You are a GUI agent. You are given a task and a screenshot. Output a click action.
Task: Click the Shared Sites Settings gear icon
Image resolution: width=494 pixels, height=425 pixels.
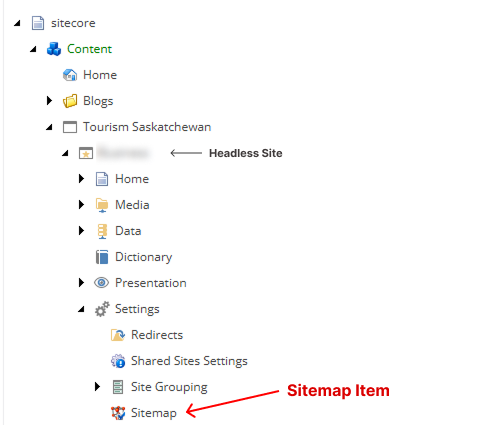tap(118, 361)
